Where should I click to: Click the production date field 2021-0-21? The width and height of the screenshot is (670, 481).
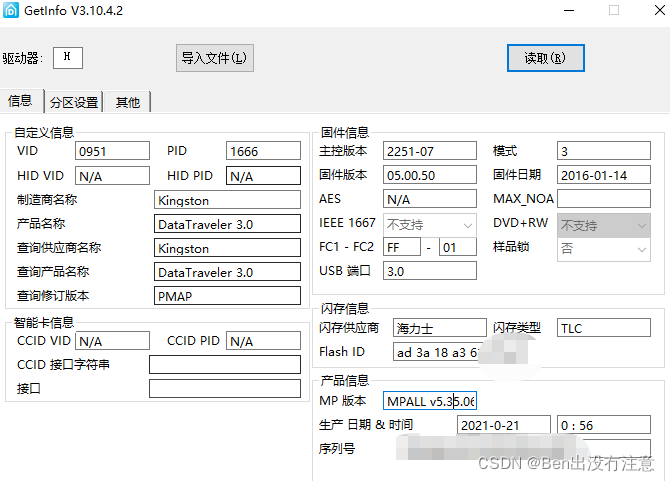pos(504,425)
